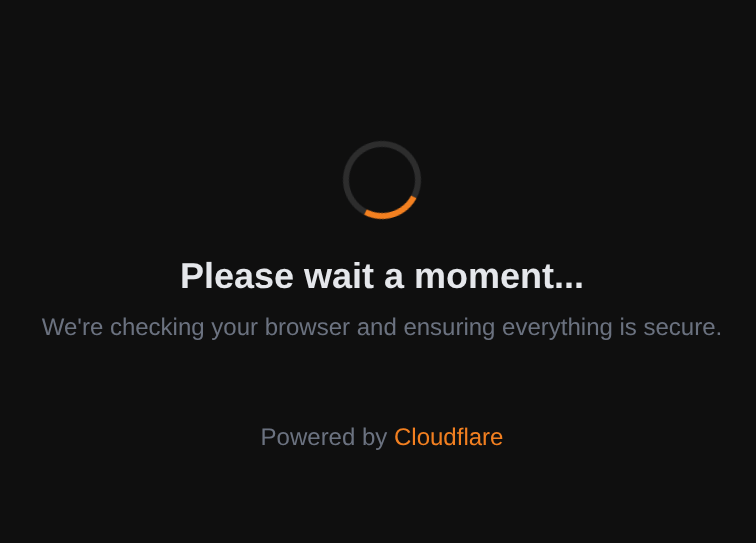Click the orange arc of the spinner
This screenshot has width=756, height=543.
[x=393, y=212]
